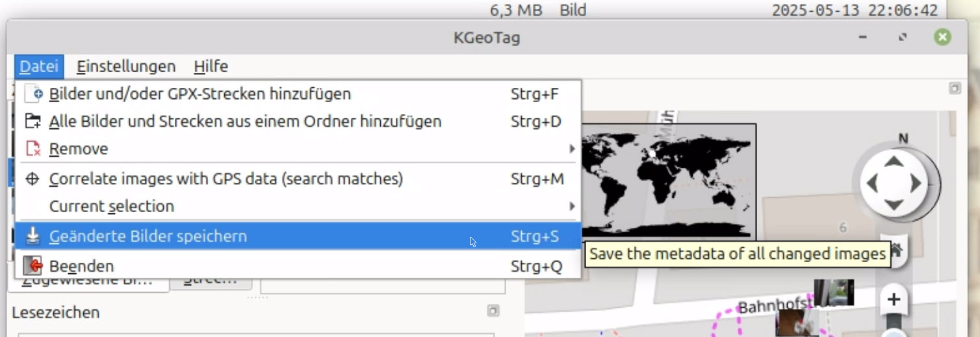
Task: Open the Hilfe menu
Action: tap(211, 66)
